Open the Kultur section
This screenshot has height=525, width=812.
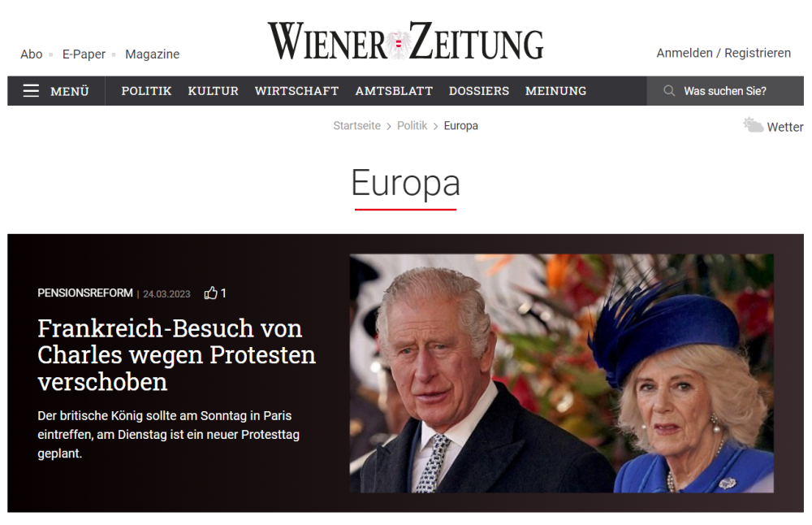(x=213, y=91)
